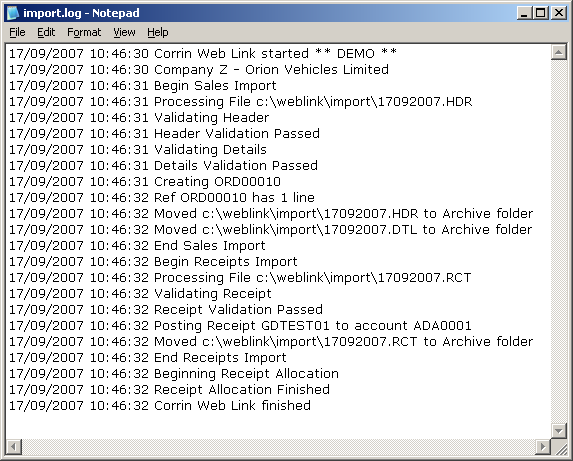Click the horizontal scrollbar left arrow
Screen dimensions: 573x461
pyautogui.click(x=14, y=447)
